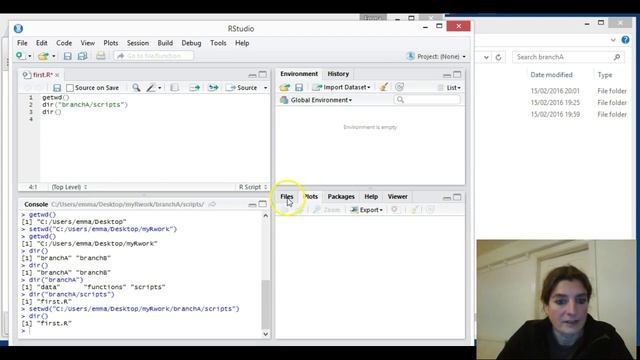
Task: Open the Import Dataset dropdown
Action: click(341, 87)
